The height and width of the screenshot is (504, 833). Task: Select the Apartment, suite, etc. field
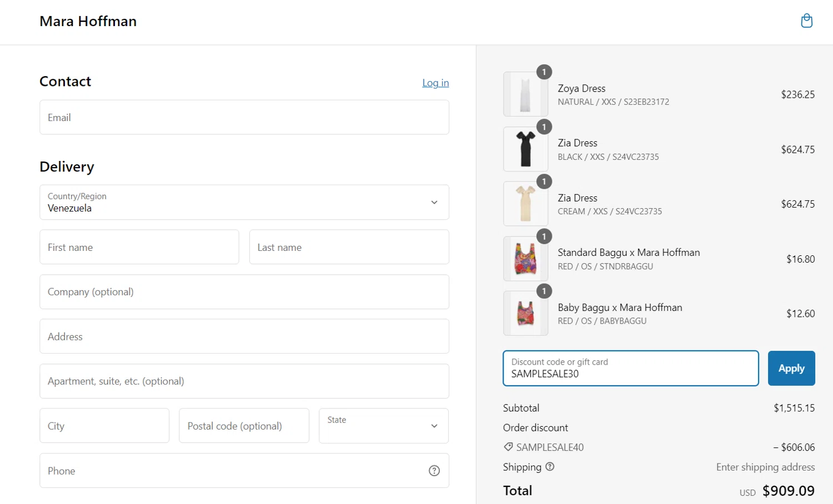244,381
